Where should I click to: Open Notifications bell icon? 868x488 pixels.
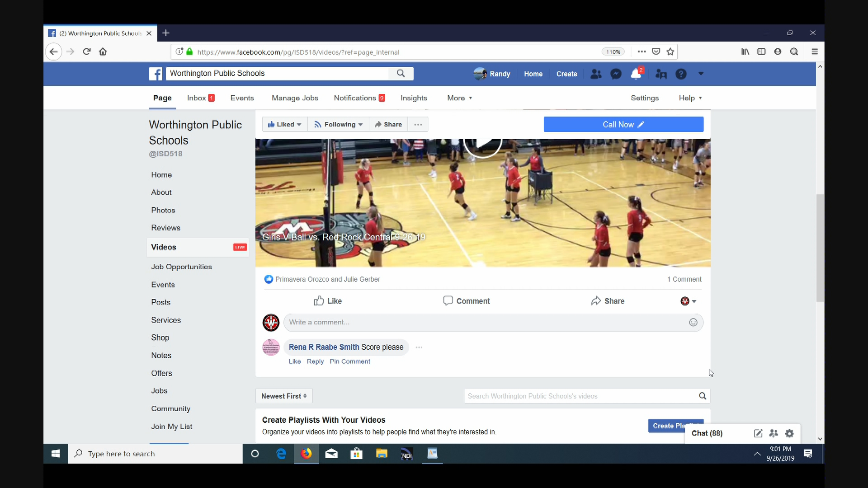[636, 73]
